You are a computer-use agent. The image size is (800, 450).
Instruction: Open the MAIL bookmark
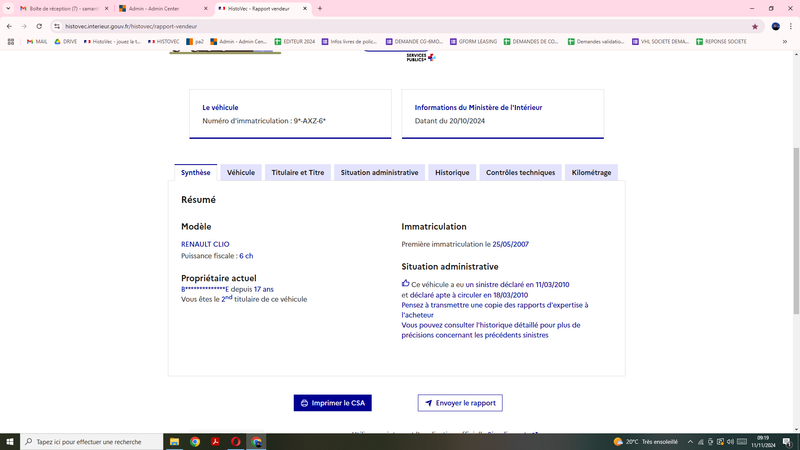click(37, 42)
